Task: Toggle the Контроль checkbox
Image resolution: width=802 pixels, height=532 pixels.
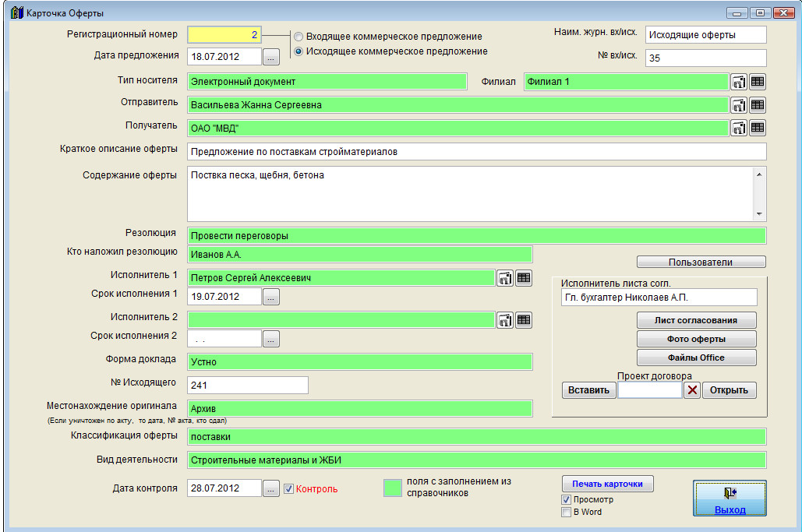Action: tap(288, 489)
